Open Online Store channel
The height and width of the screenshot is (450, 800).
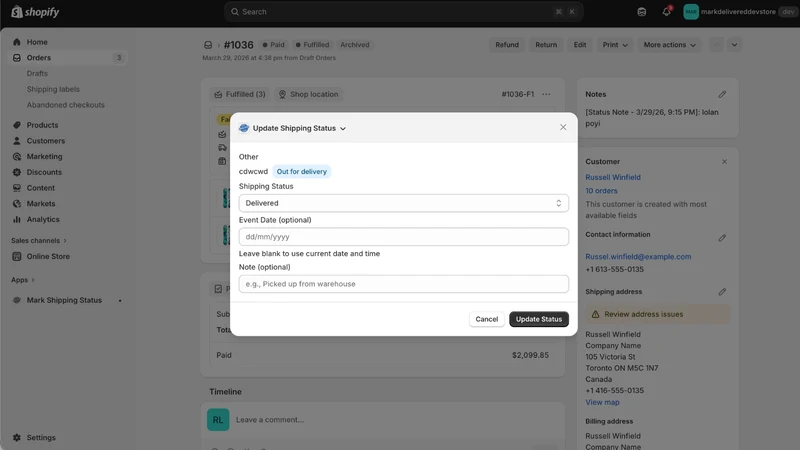(x=48, y=256)
